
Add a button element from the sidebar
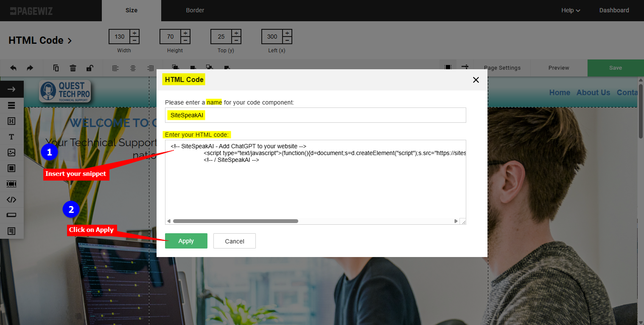[11, 215]
